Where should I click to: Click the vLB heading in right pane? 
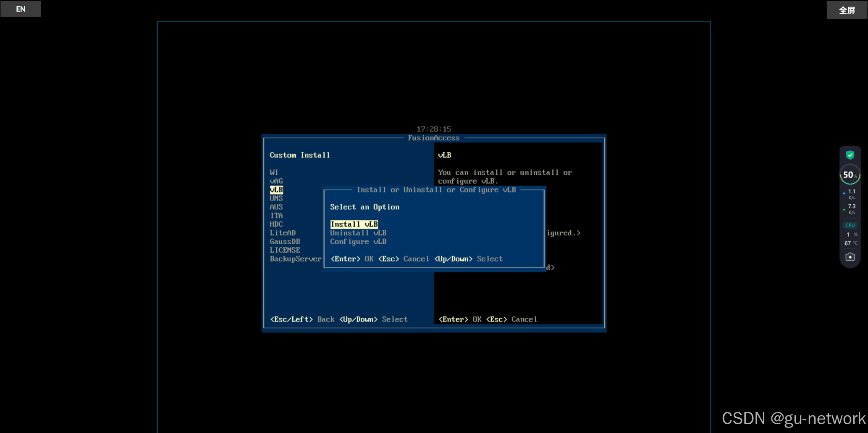(x=445, y=155)
